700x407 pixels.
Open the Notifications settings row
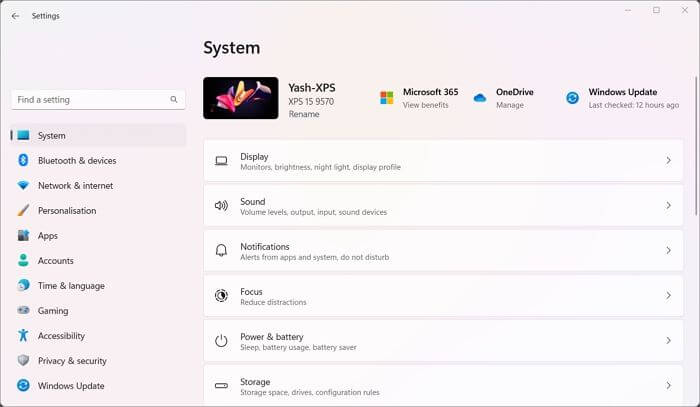(x=443, y=250)
